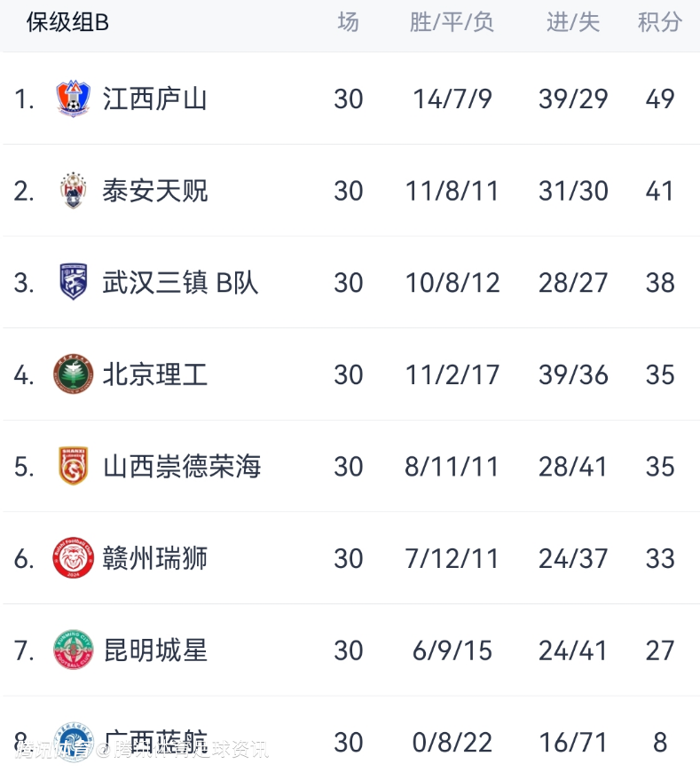
Task: Open the 山西崇德荣海 team logo
Action: [x=73, y=466]
